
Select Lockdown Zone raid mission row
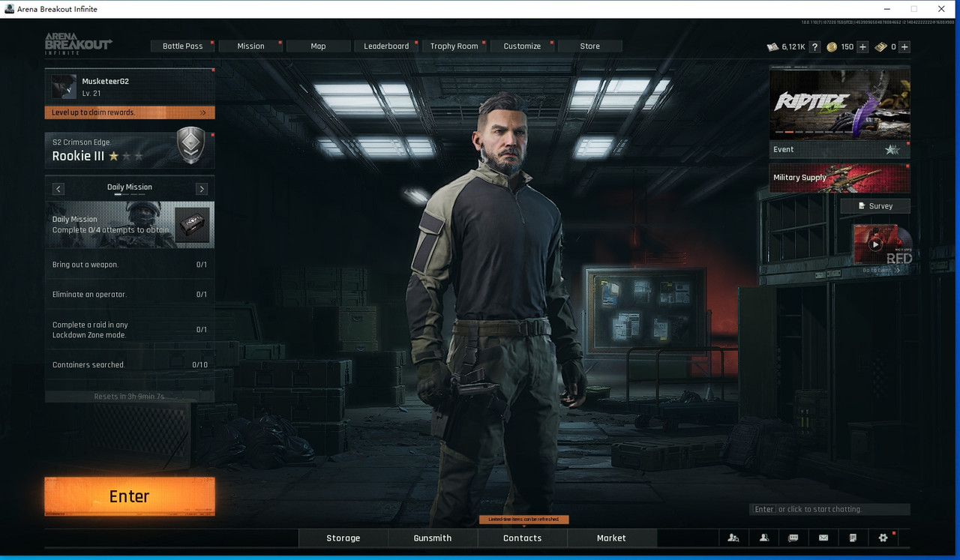(130, 330)
